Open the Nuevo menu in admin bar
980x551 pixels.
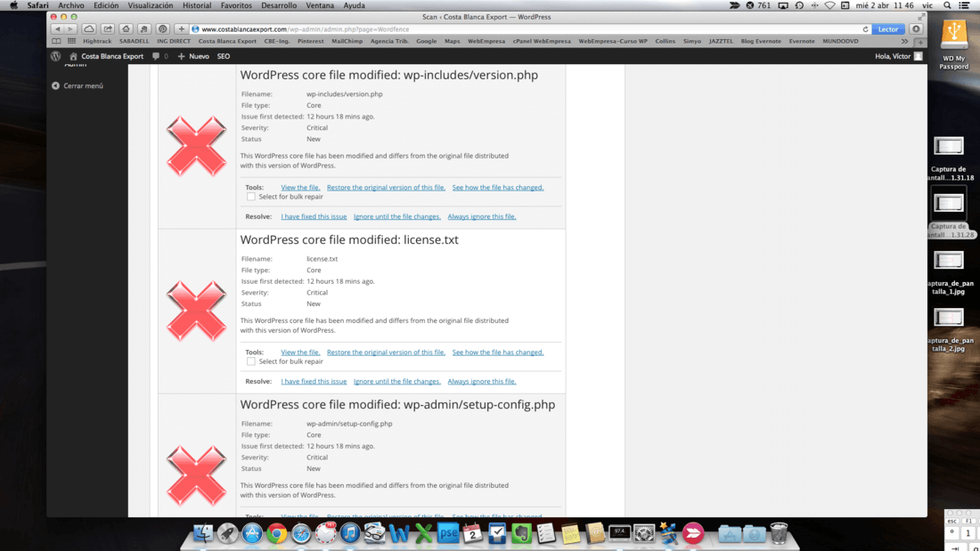click(x=193, y=56)
